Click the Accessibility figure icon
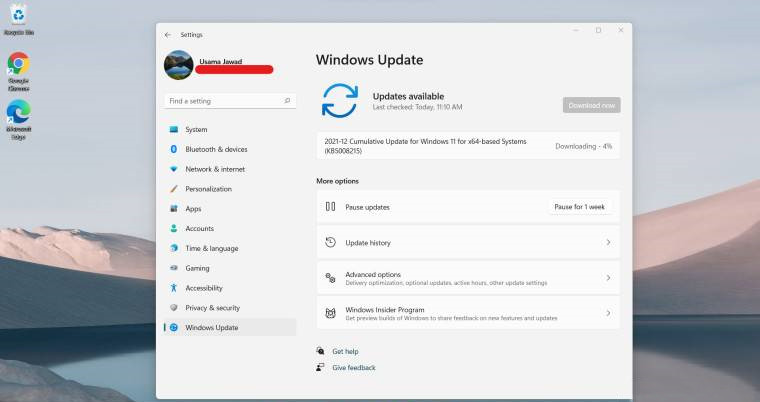The height and width of the screenshot is (402, 760). pos(174,288)
